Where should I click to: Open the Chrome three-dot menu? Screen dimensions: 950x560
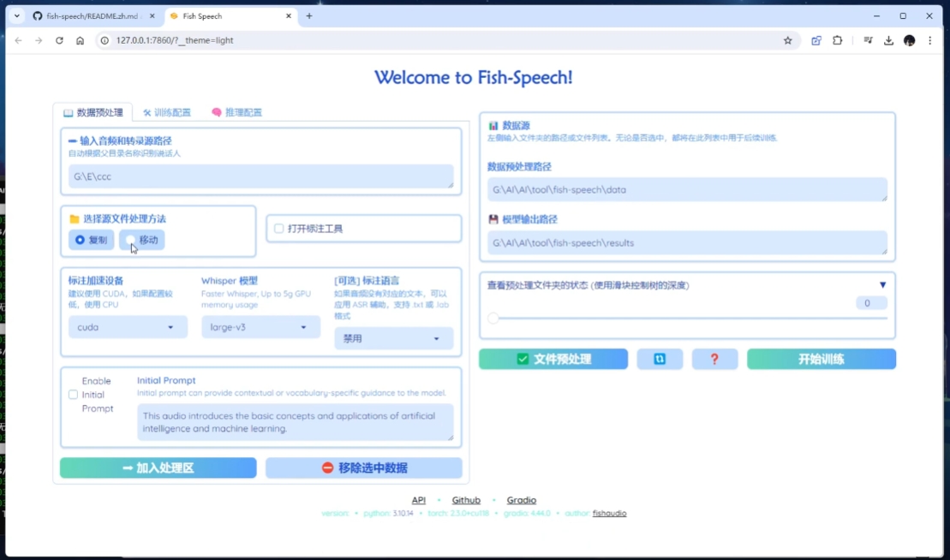coord(929,40)
